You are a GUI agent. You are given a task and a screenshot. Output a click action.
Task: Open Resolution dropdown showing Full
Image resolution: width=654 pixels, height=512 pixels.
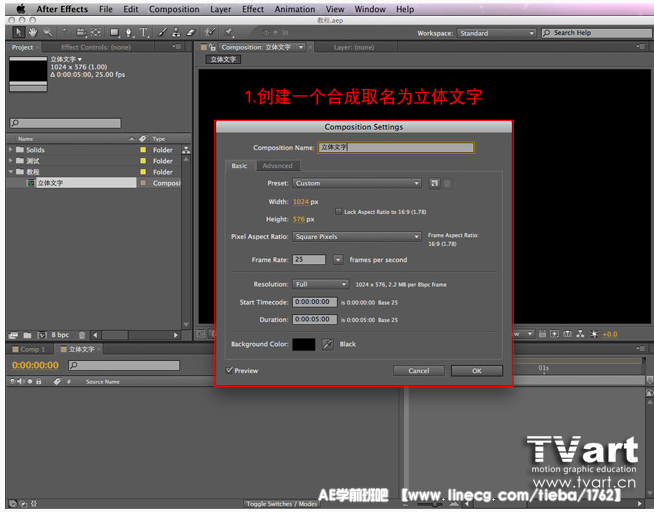320,284
